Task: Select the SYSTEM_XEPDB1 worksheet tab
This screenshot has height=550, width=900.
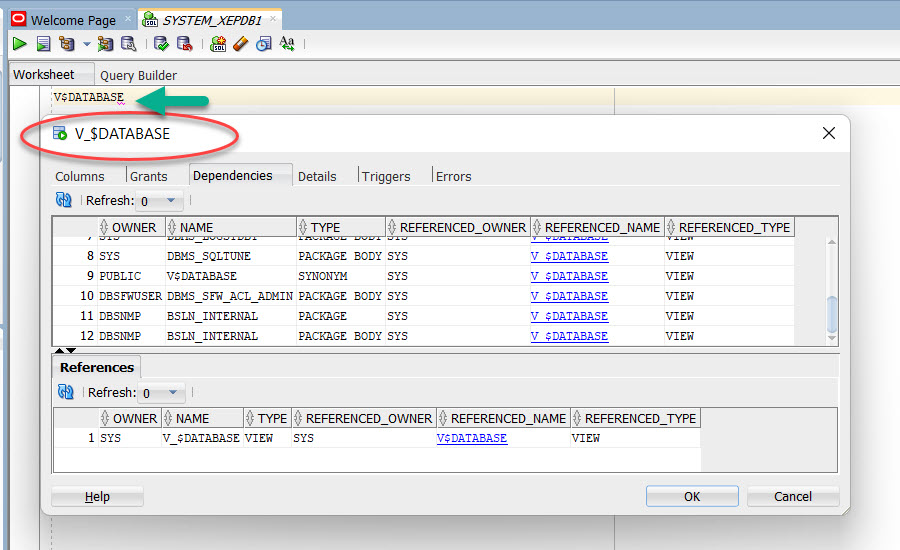Action: 212,20
